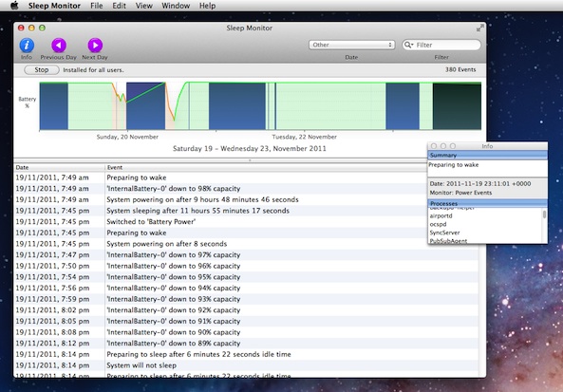Select the Processes header in Info window

pos(488,203)
